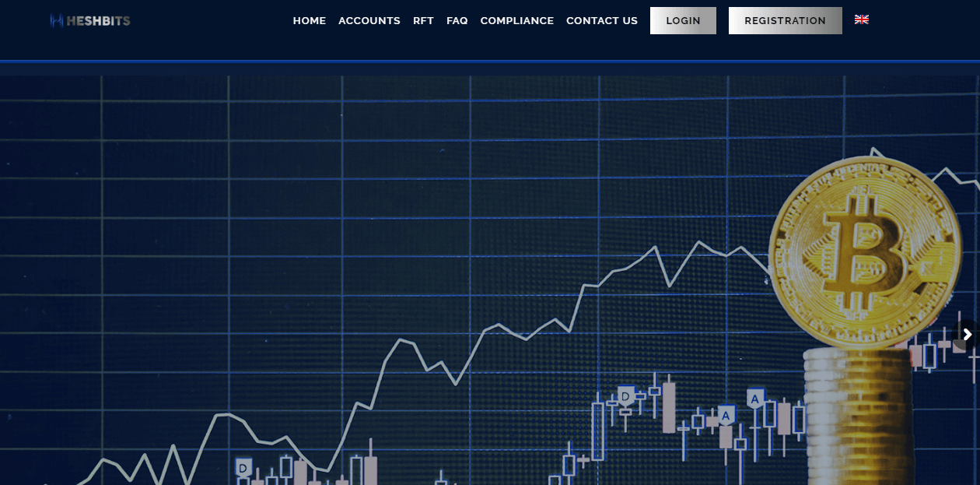This screenshot has height=485, width=980.
Task: Advance the slider with the right arrow
Action: coord(968,334)
